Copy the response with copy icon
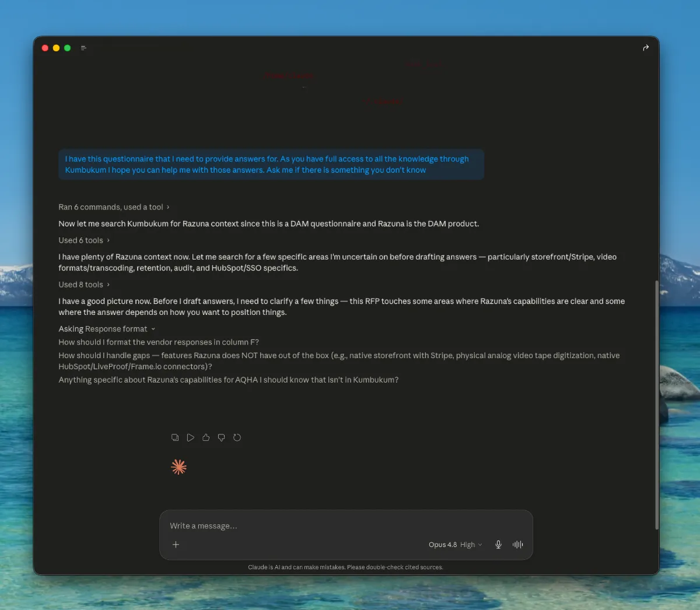Viewport: 700px width, 610px height. coord(175,437)
